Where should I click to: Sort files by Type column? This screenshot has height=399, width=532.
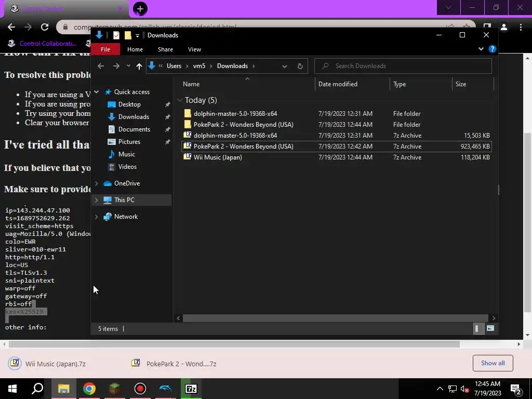click(400, 84)
